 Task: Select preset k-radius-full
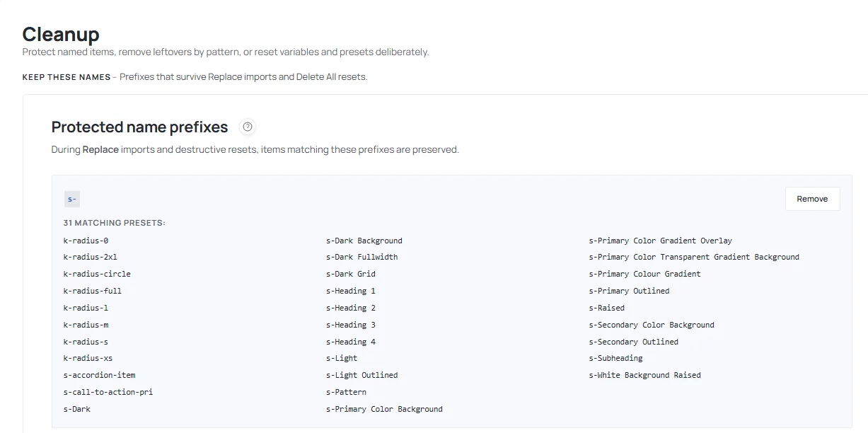click(92, 291)
